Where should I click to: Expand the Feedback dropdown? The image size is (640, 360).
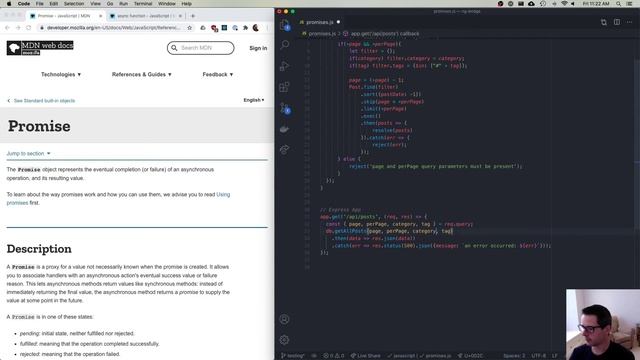218,74
